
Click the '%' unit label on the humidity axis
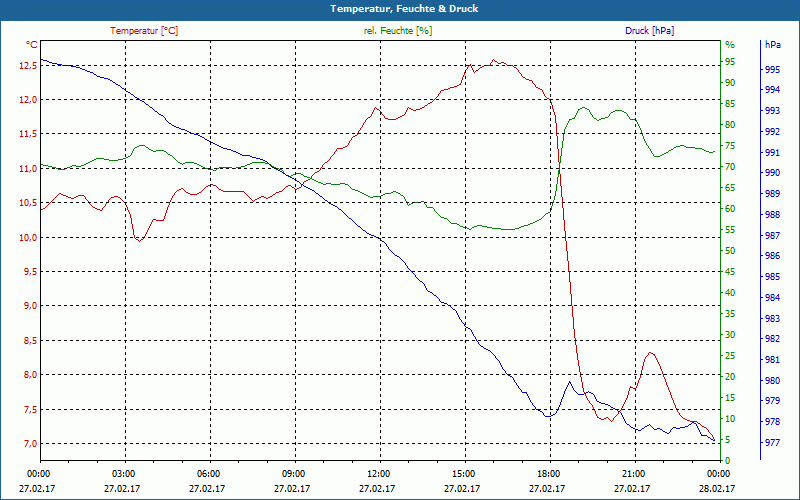pyautogui.click(x=730, y=45)
